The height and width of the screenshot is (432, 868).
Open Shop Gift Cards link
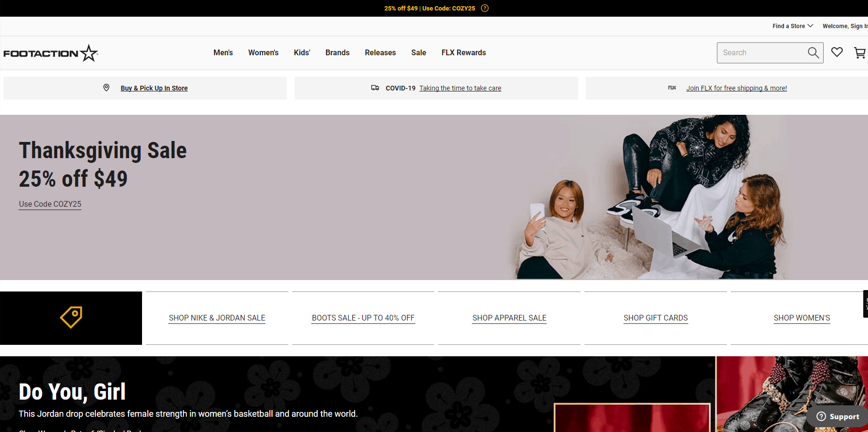pyautogui.click(x=655, y=318)
